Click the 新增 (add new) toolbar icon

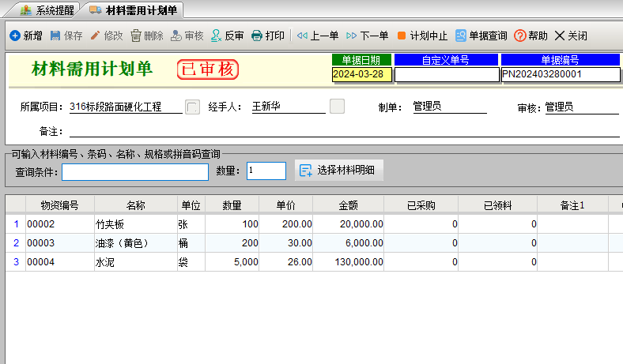[x=15, y=36]
